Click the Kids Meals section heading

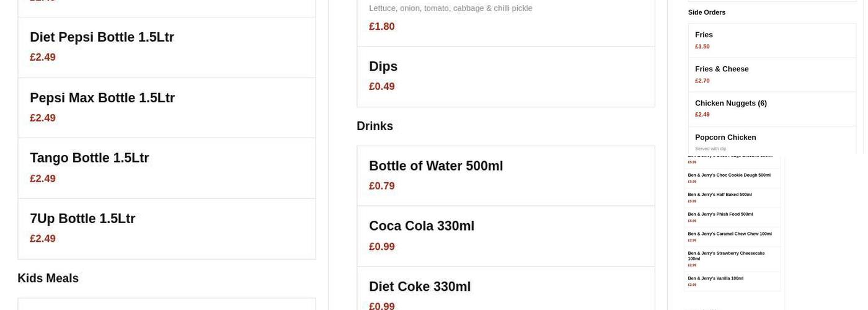(x=48, y=278)
